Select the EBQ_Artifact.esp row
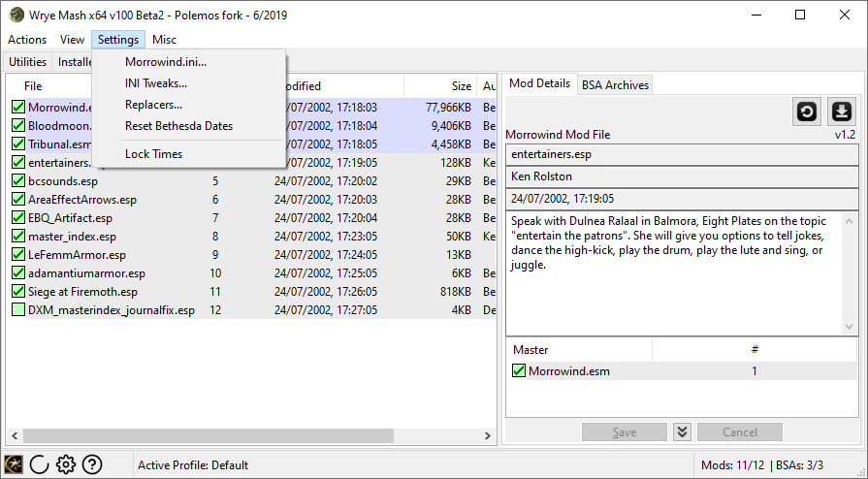Screen dimensions: 868x479 click(252, 218)
